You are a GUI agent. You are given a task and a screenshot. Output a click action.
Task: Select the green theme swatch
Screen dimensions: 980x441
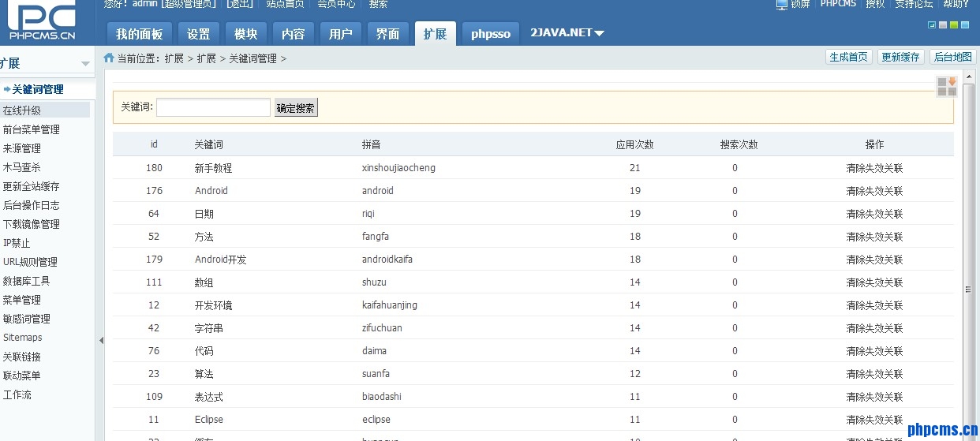(x=954, y=25)
